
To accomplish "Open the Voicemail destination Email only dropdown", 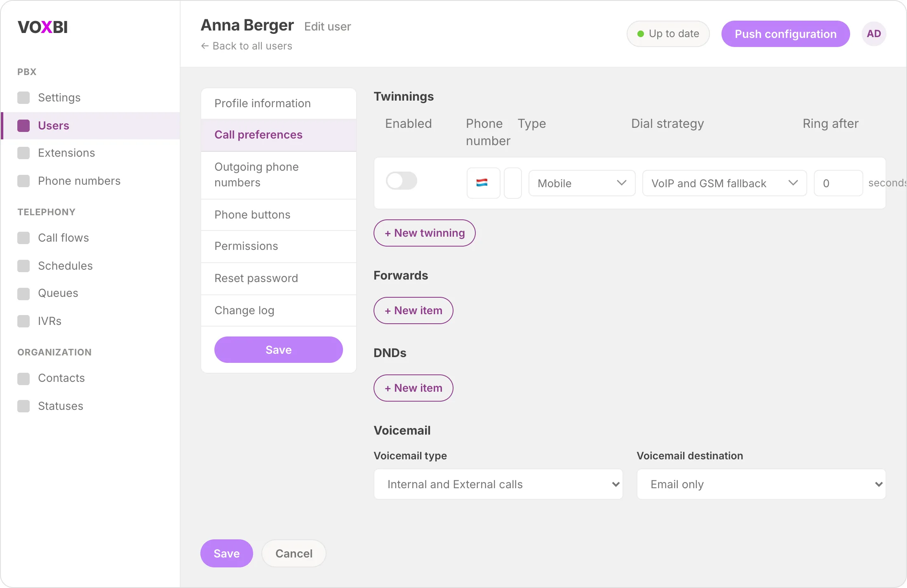I will pos(761,484).
